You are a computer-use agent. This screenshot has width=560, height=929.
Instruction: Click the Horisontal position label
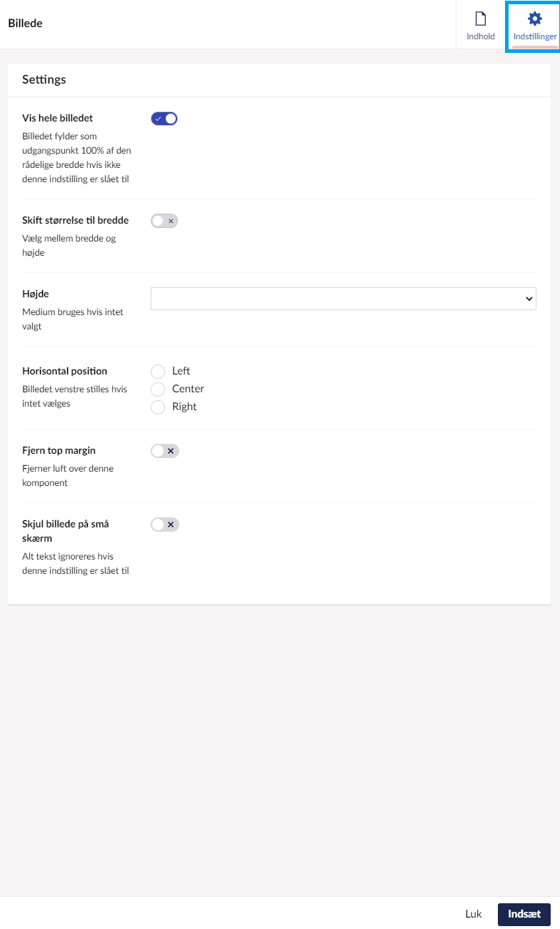[x=64, y=371]
